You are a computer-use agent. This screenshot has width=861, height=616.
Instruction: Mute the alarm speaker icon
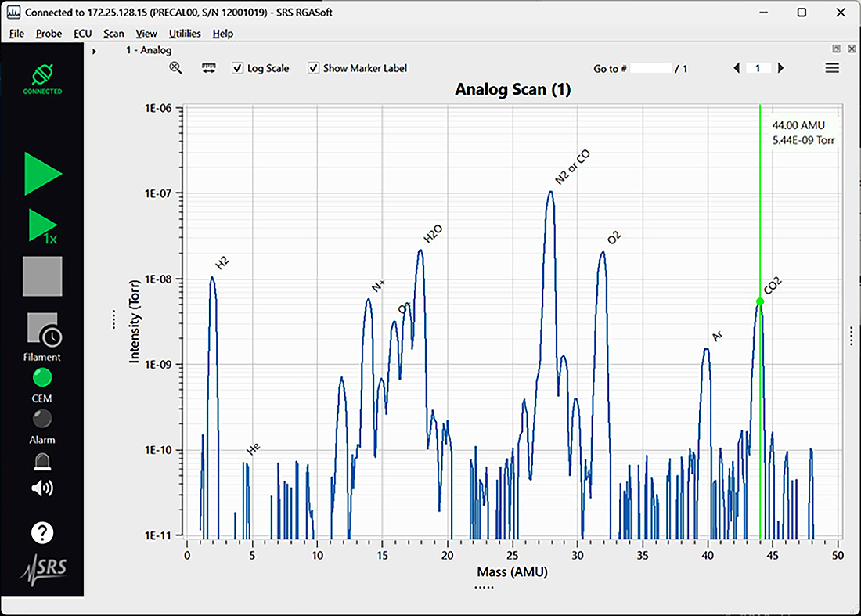(x=42, y=488)
